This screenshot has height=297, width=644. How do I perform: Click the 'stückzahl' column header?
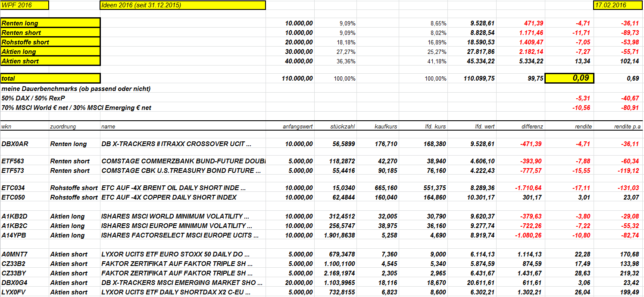(x=343, y=127)
